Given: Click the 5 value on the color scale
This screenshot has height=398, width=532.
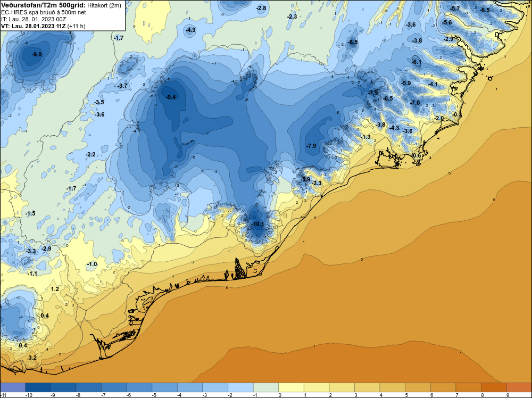Looking at the screenshot, I should point(406,395).
